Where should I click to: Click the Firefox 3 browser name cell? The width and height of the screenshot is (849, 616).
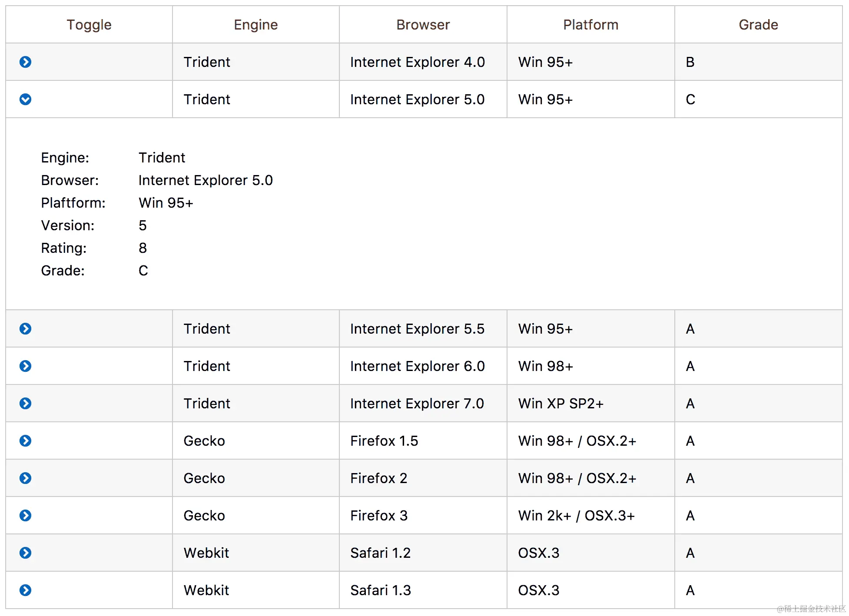point(379,516)
